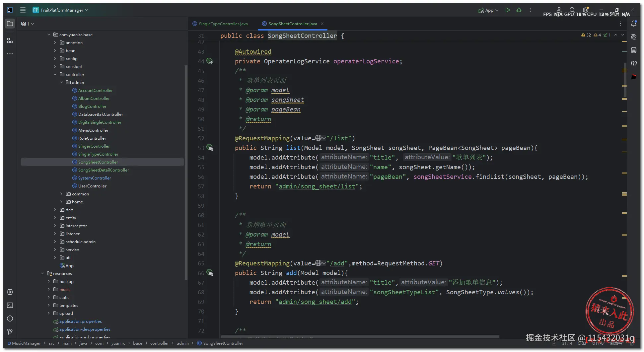Expand the common package
The width and height of the screenshot is (644, 352).
coord(61,194)
